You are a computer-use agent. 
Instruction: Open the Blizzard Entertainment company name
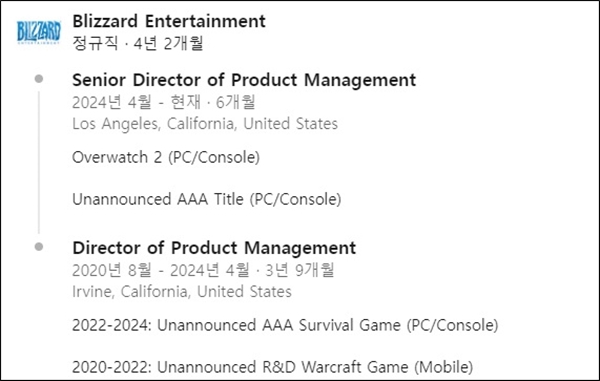[169, 21]
